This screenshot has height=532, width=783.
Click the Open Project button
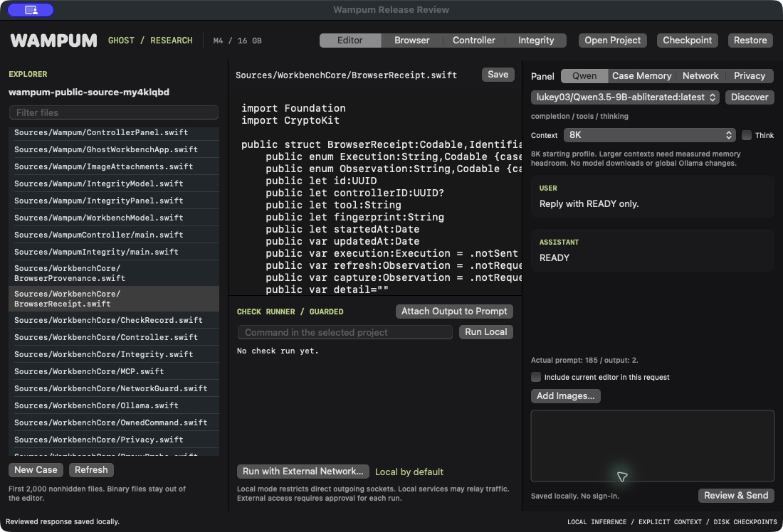point(612,41)
